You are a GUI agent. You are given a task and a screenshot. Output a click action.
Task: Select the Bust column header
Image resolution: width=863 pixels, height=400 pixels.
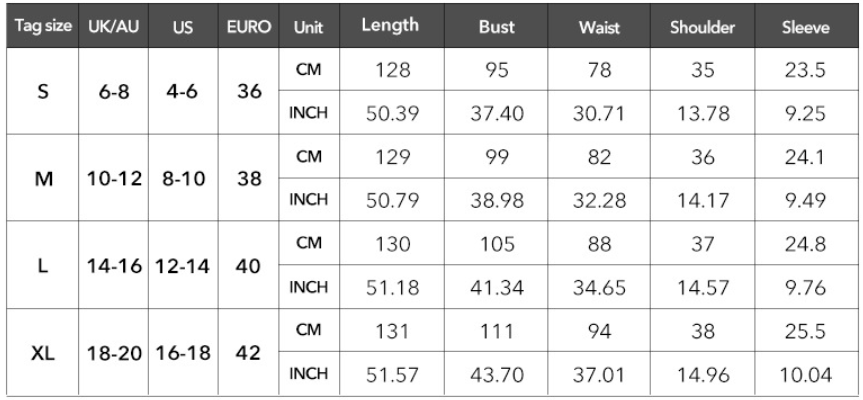point(496,27)
